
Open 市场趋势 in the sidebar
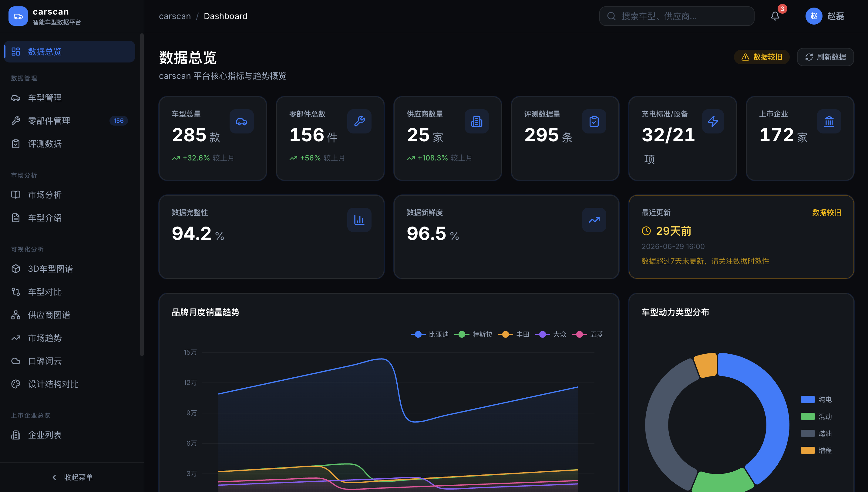(69, 338)
